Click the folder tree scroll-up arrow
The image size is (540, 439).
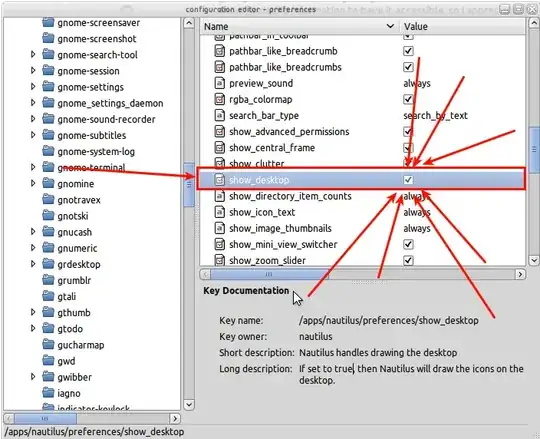pyautogui.click(x=189, y=23)
